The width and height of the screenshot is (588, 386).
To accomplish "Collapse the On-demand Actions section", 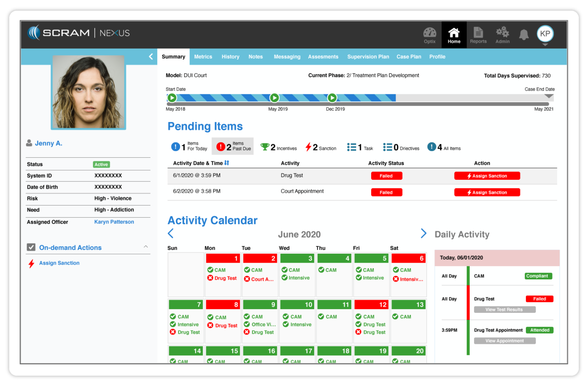I will tap(146, 246).
